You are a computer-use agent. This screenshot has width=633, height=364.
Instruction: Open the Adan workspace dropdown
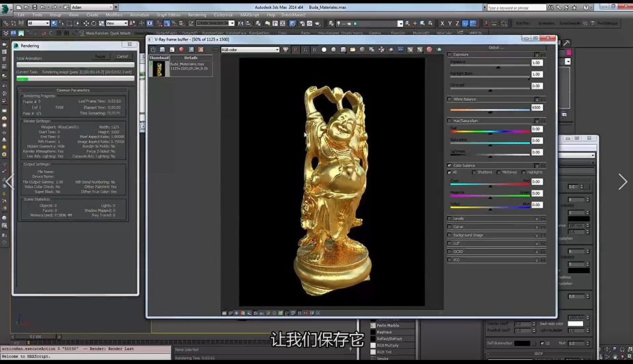92,8
